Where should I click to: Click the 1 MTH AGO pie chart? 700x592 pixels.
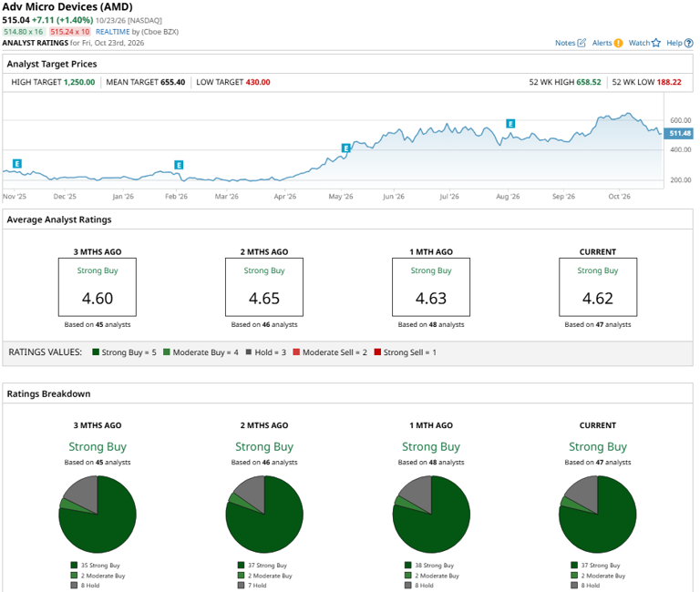431,515
